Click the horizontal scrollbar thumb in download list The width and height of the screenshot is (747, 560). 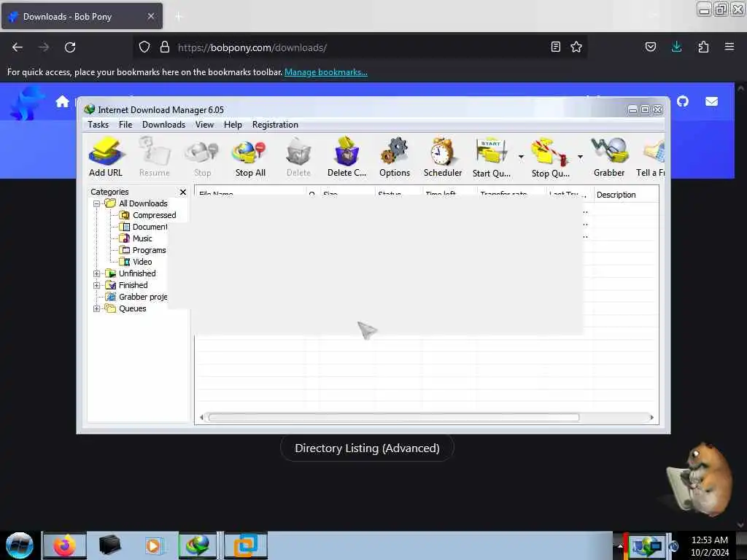tap(394, 418)
